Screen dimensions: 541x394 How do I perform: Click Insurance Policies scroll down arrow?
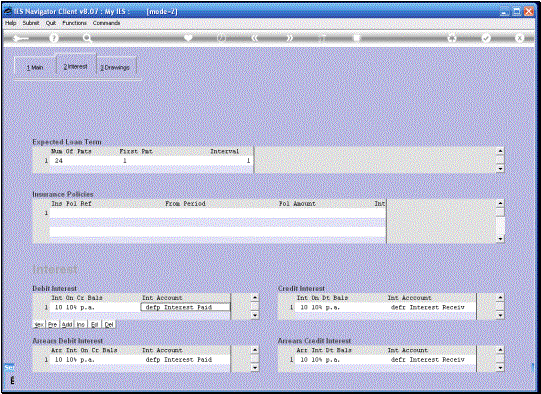[500, 239]
